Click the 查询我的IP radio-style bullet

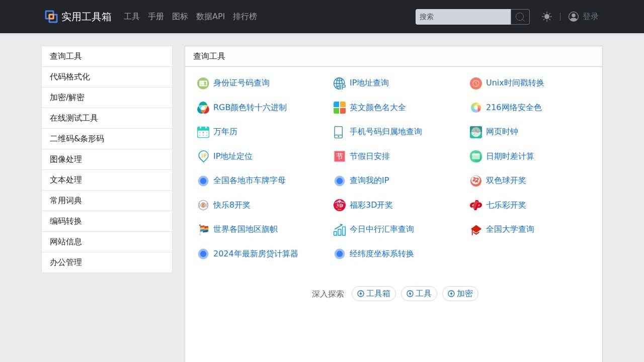(339, 180)
